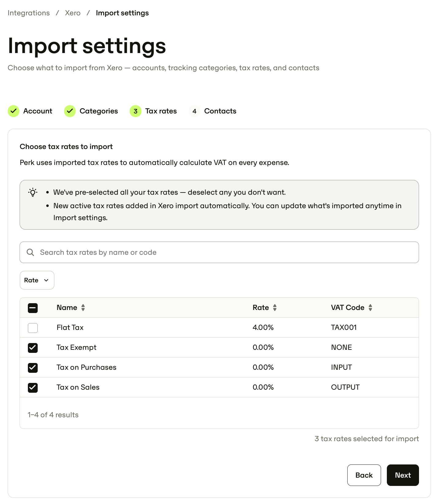Image resolution: width=438 pixels, height=504 pixels.
Task: Uncheck the Tax on Sales checkbox
Action: [33, 388]
